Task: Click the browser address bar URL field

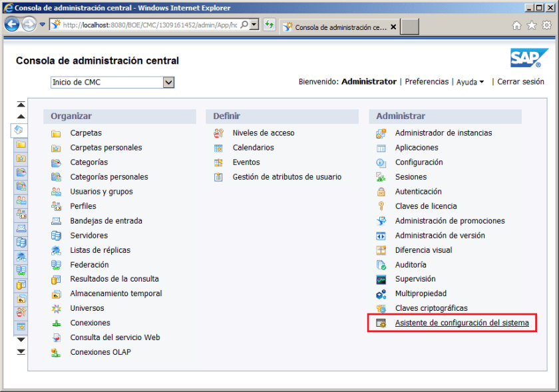Action: 150,25
